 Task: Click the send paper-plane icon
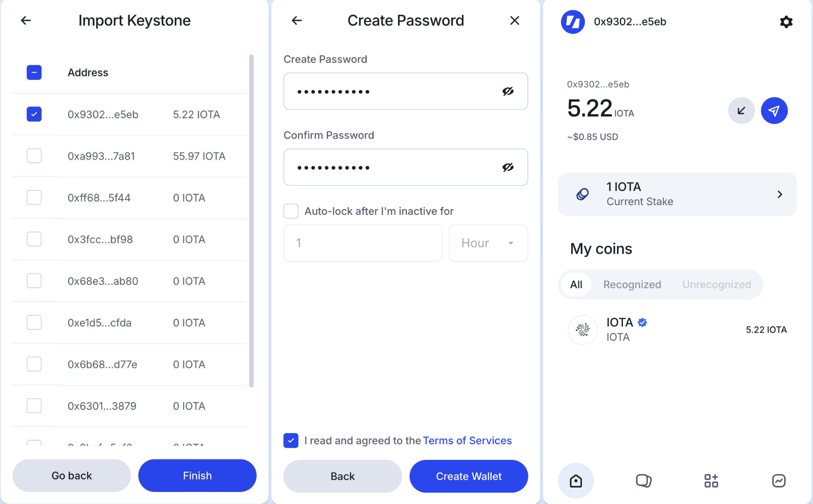(x=774, y=111)
